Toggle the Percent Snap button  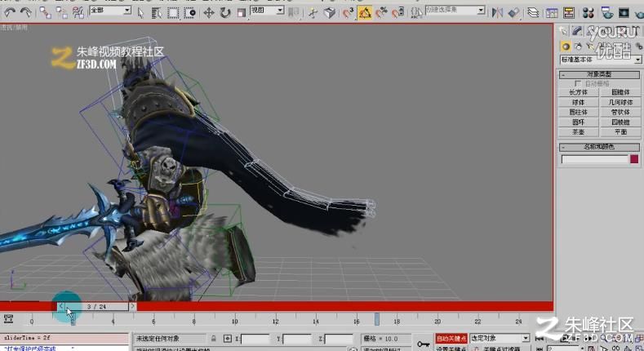pos(381,13)
